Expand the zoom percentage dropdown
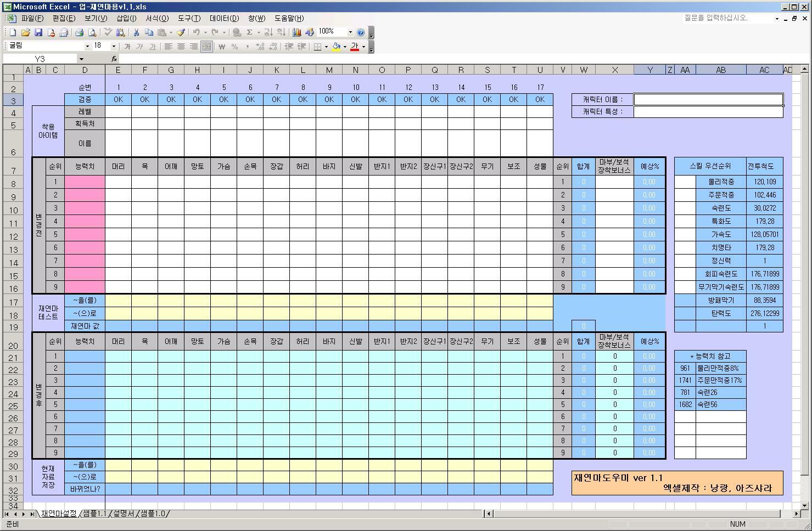Viewport: 812px width, 531px height. coord(350,32)
